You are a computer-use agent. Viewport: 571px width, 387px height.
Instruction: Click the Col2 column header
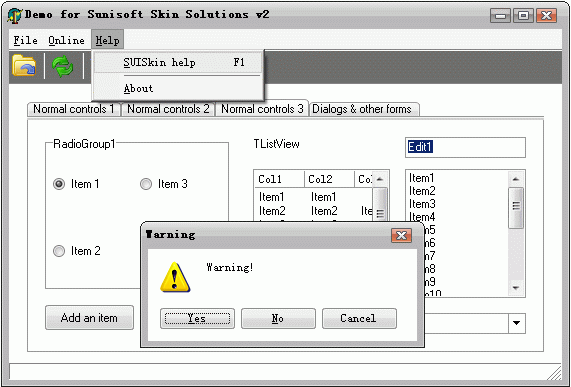(329, 179)
